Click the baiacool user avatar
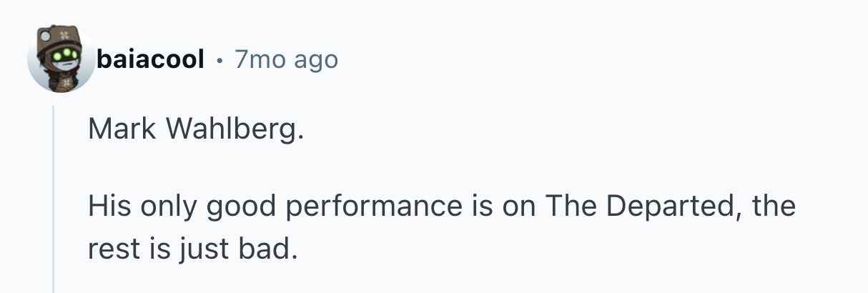The height and width of the screenshot is (293, 868). click(61, 59)
